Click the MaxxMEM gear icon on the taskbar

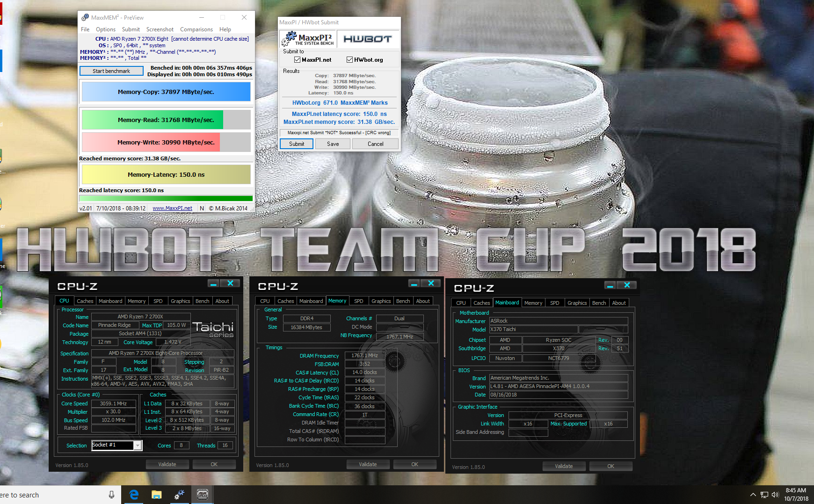(179, 495)
